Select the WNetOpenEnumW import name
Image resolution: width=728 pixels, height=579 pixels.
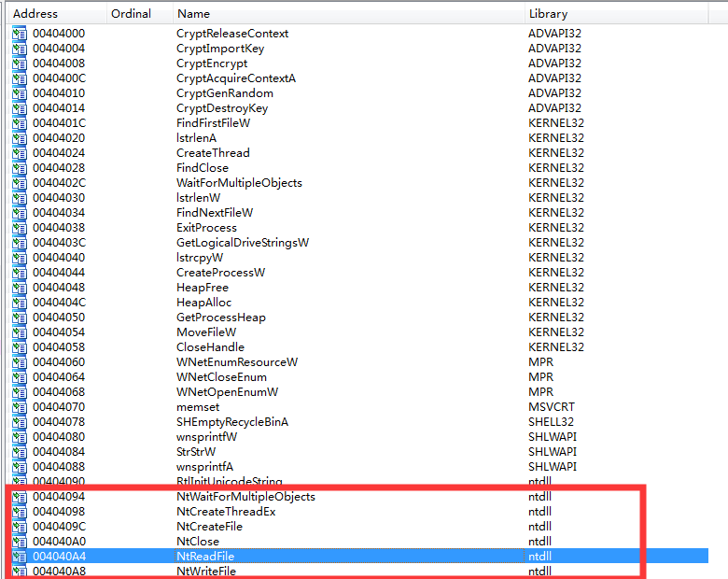(227, 391)
